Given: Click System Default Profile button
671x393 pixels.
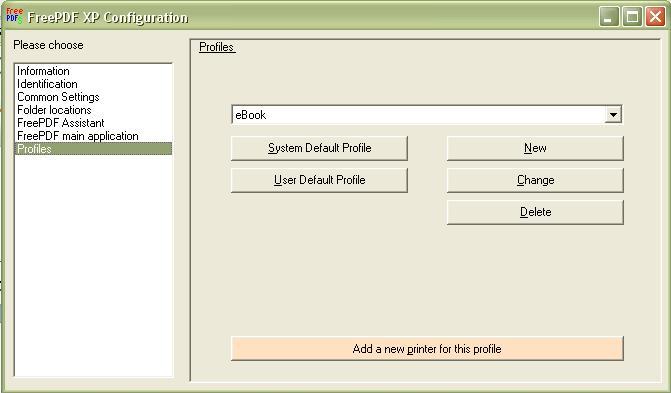Looking at the screenshot, I should coord(319,148).
